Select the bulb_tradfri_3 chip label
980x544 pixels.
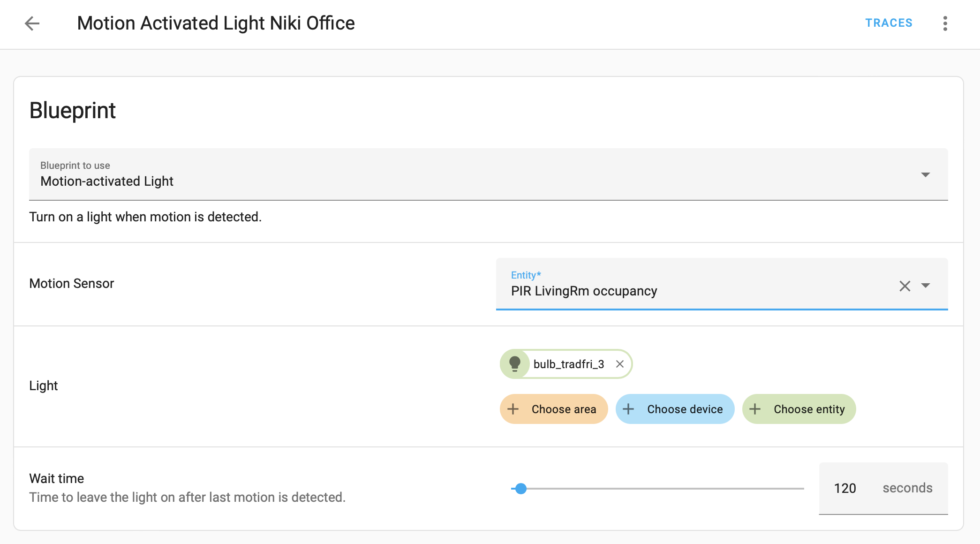(568, 364)
